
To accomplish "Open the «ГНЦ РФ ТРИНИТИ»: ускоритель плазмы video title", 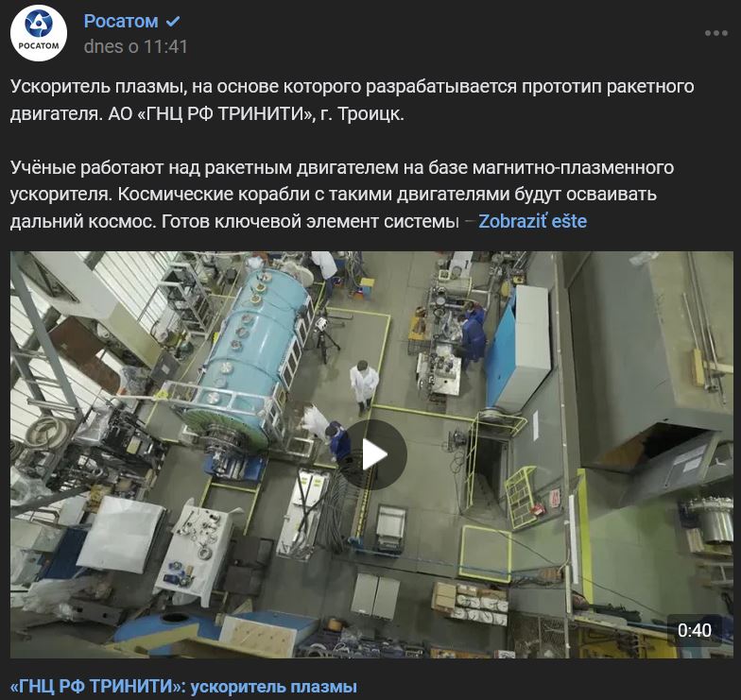I will coord(183,686).
